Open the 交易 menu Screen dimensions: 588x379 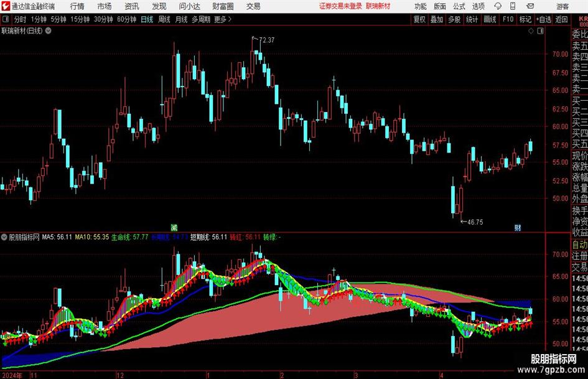253,6
